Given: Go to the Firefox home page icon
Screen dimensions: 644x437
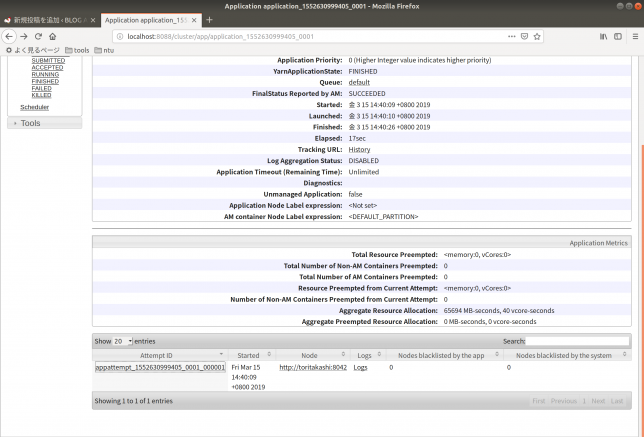Looking at the screenshot, I should pyautogui.click(x=52, y=36).
